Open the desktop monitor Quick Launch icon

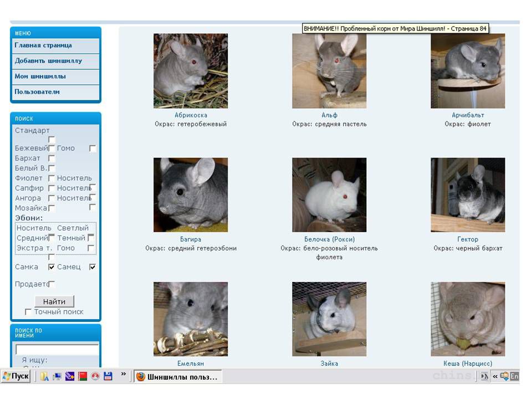point(57,376)
